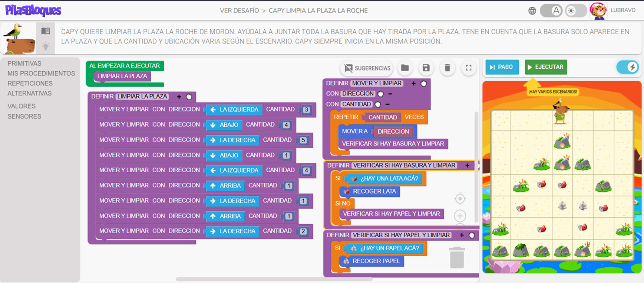The height and width of the screenshot is (283, 644).
Task: Open the MIS PROCEDIMIENTOS category
Action: click(x=41, y=74)
